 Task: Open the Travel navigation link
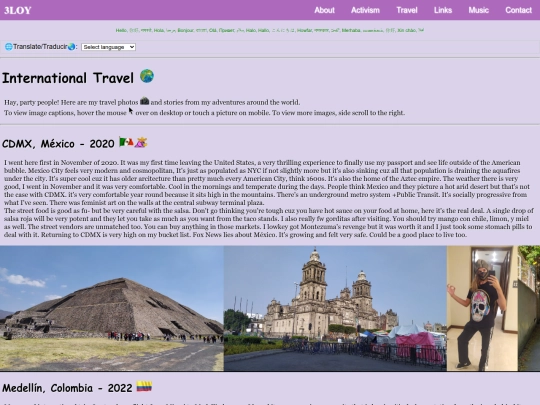coord(407,10)
